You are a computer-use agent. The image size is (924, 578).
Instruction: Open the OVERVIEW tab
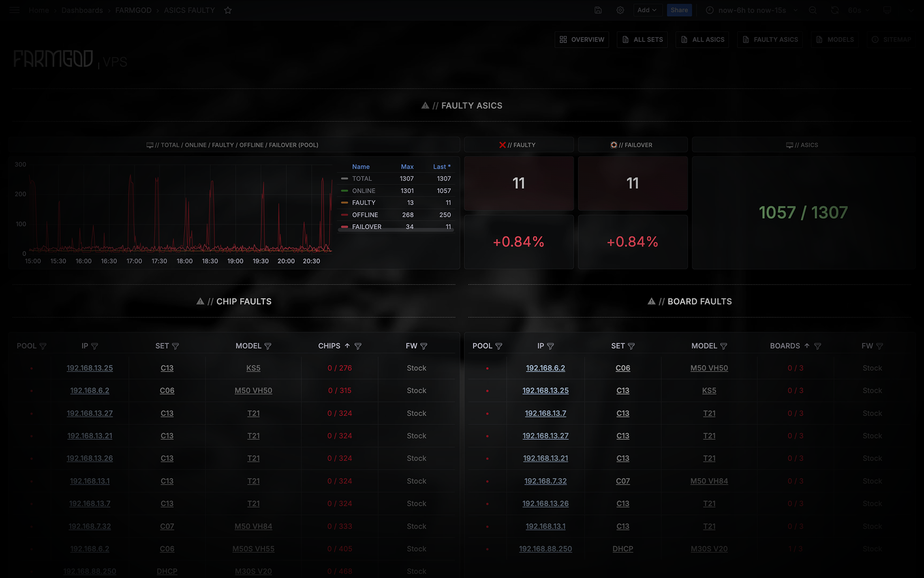(x=582, y=39)
